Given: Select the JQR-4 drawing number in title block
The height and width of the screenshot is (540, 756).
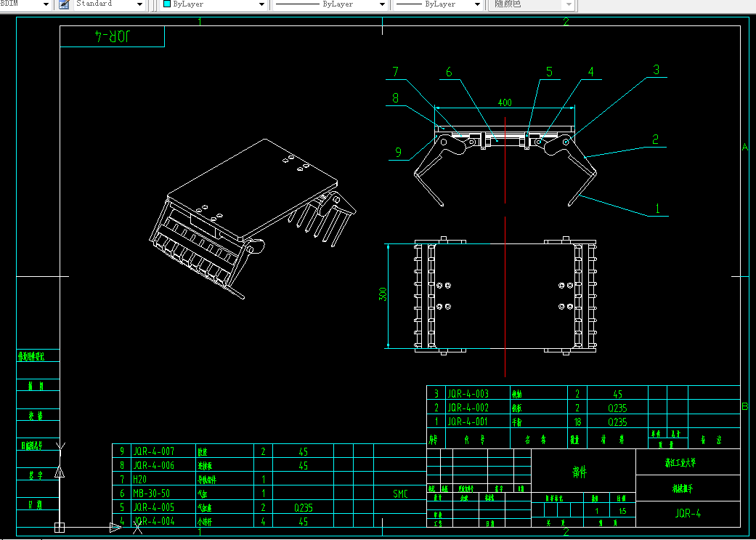Looking at the screenshot, I should point(688,514).
